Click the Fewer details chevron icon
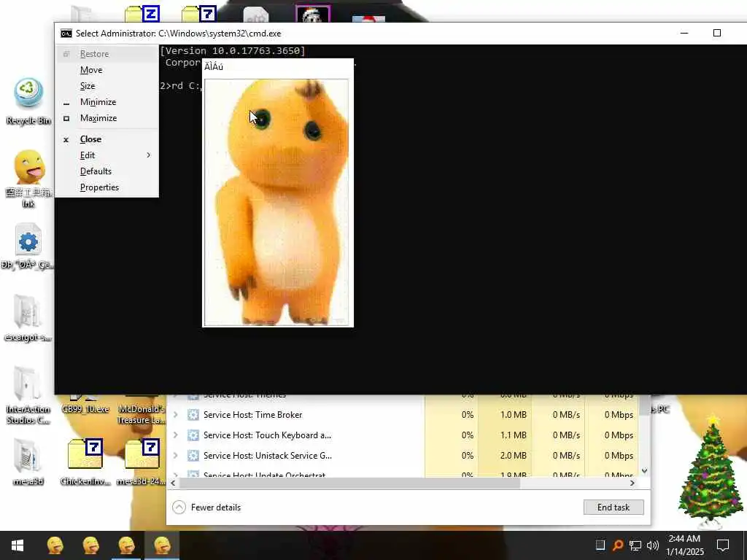Viewport: 747px width, 560px height. pos(179,507)
